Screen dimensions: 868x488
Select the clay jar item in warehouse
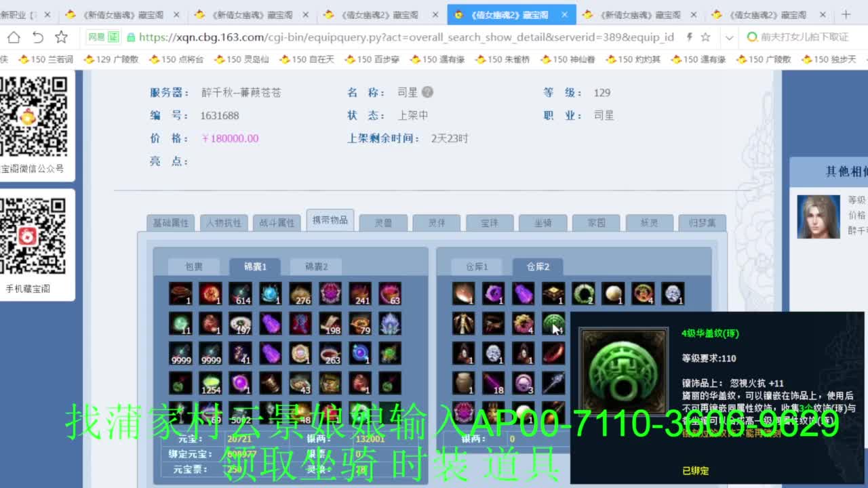464,383
